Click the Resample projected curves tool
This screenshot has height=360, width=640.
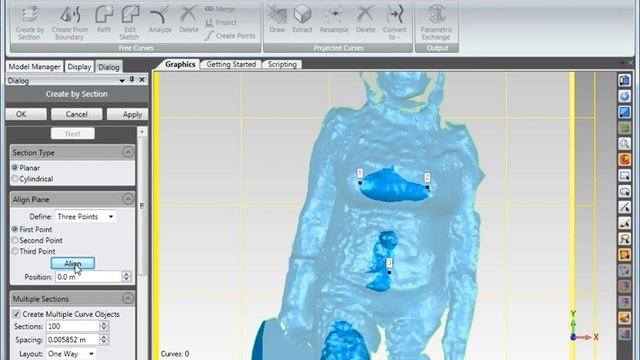(334, 19)
